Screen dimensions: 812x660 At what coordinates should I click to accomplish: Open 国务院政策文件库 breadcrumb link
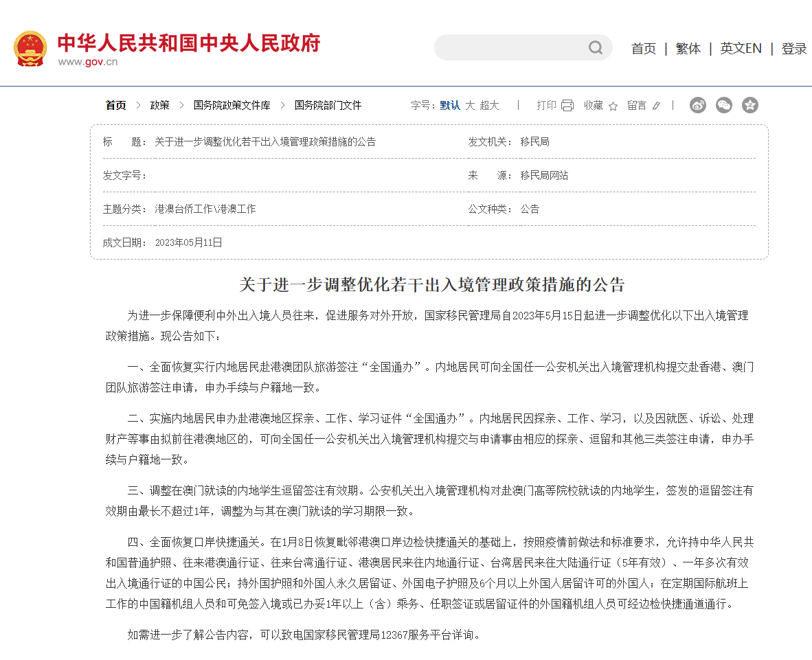click(x=232, y=105)
